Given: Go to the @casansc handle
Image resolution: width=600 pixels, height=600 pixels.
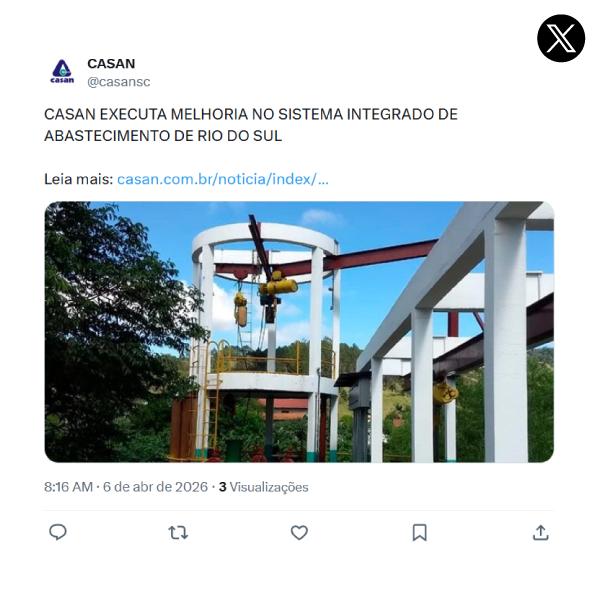Looking at the screenshot, I should click(119, 82).
